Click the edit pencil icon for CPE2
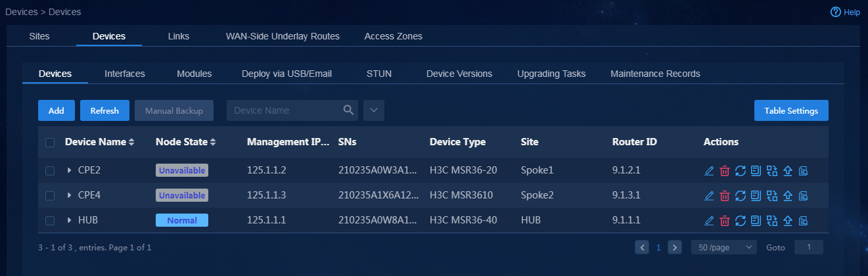The image size is (868, 276). point(709,171)
